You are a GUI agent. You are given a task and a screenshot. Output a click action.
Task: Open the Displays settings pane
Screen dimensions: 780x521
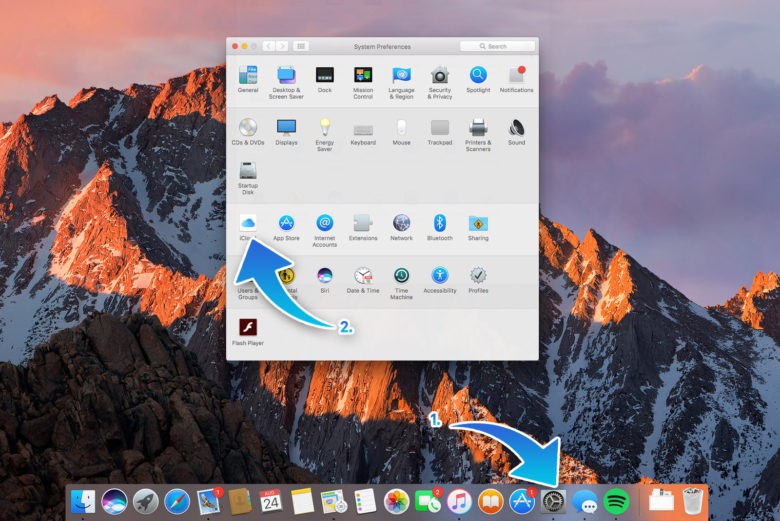(x=286, y=128)
